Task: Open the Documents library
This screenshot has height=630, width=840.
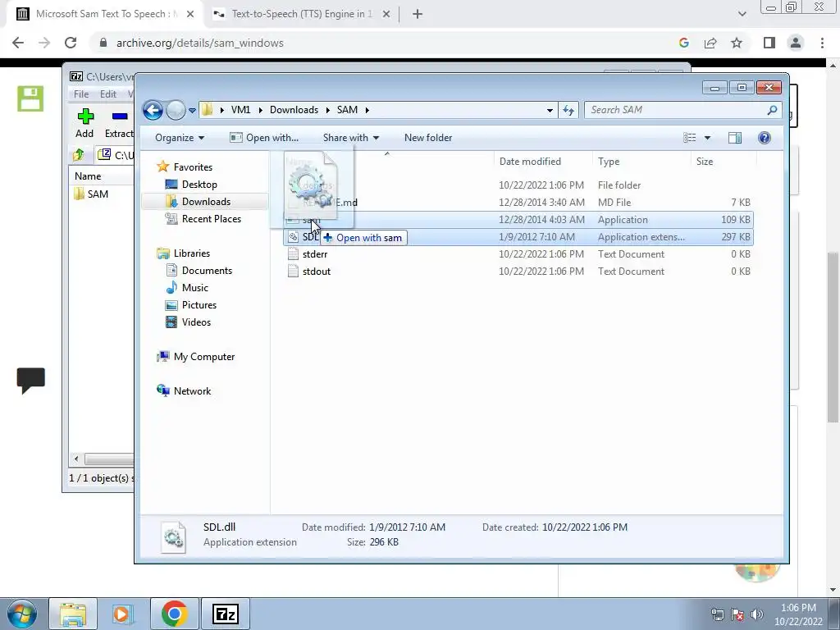Action: click(199, 271)
